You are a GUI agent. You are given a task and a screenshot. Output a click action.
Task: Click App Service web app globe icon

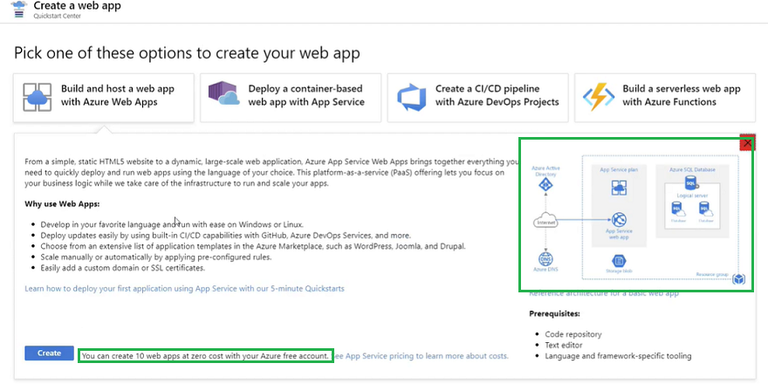pos(619,220)
